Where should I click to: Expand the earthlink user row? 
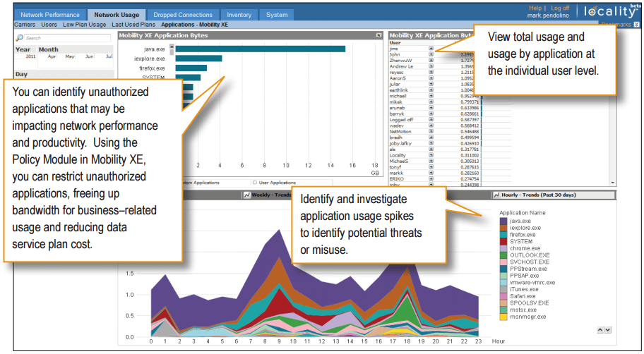[x=431, y=90]
